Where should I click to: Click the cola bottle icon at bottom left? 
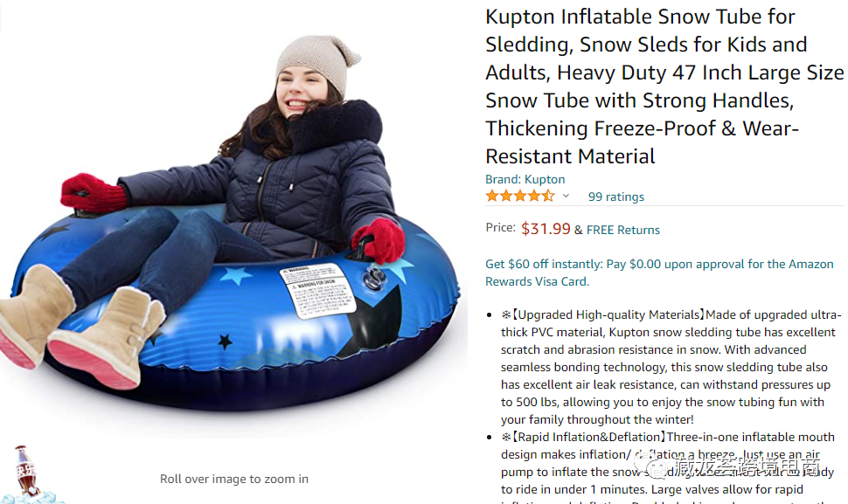click(26, 471)
